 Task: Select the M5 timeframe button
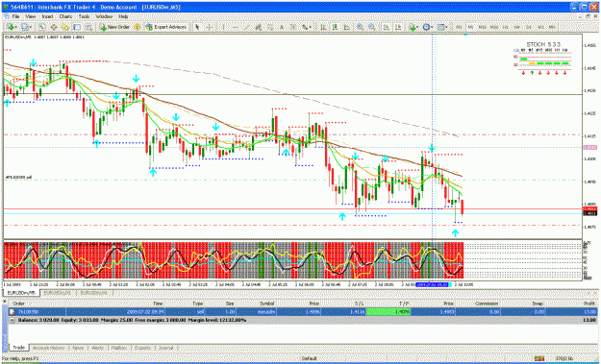[x=470, y=27]
